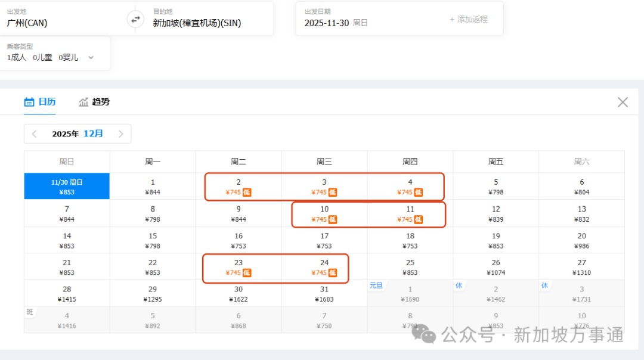Select January 6 priced ¥868
The image size is (644, 360).
click(239, 320)
